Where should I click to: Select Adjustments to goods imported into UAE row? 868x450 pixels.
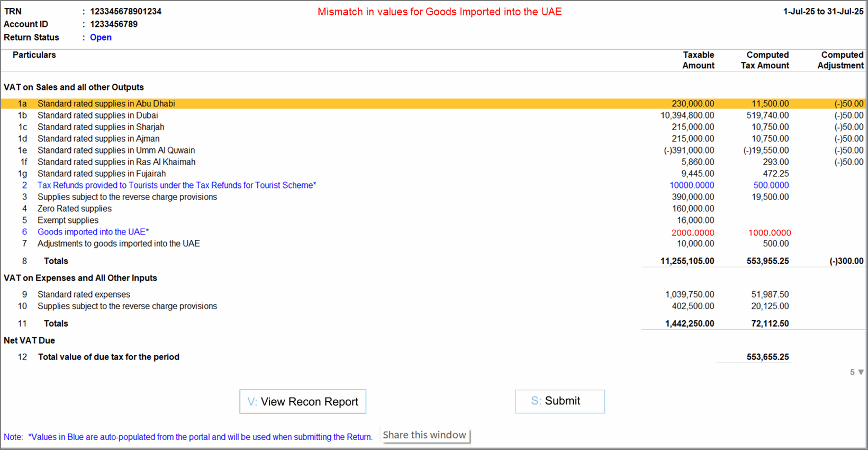pyautogui.click(x=119, y=244)
